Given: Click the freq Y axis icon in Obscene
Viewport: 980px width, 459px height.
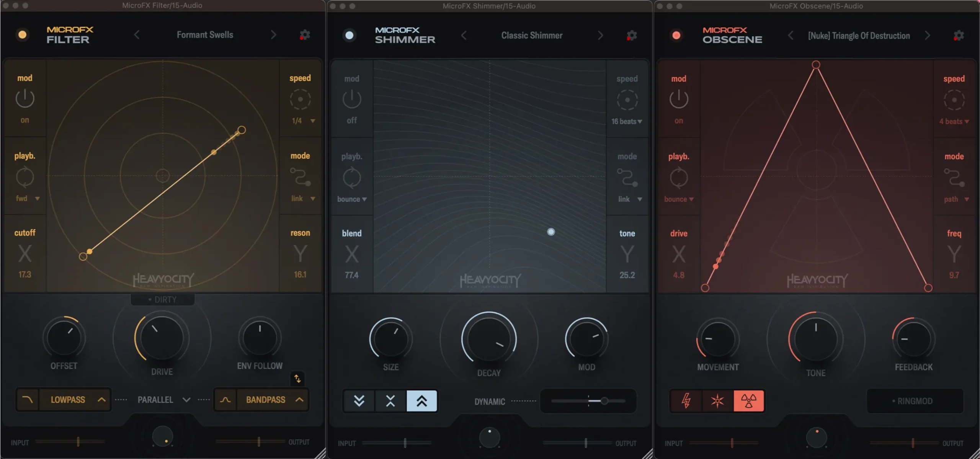Looking at the screenshot, I should click(954, 254).
